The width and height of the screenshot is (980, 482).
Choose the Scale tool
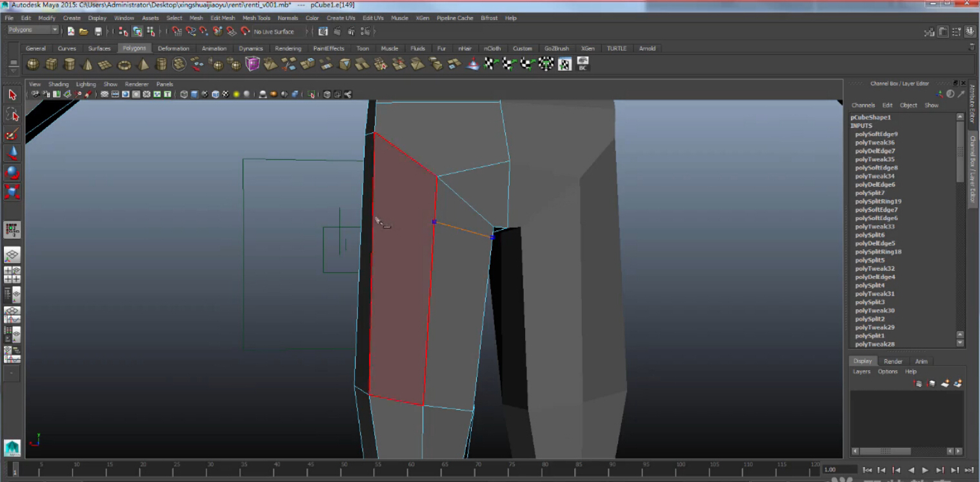(x=12, y=192)
